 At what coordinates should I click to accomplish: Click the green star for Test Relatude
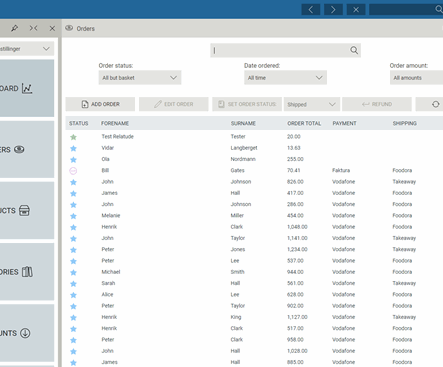pos(73,137)
